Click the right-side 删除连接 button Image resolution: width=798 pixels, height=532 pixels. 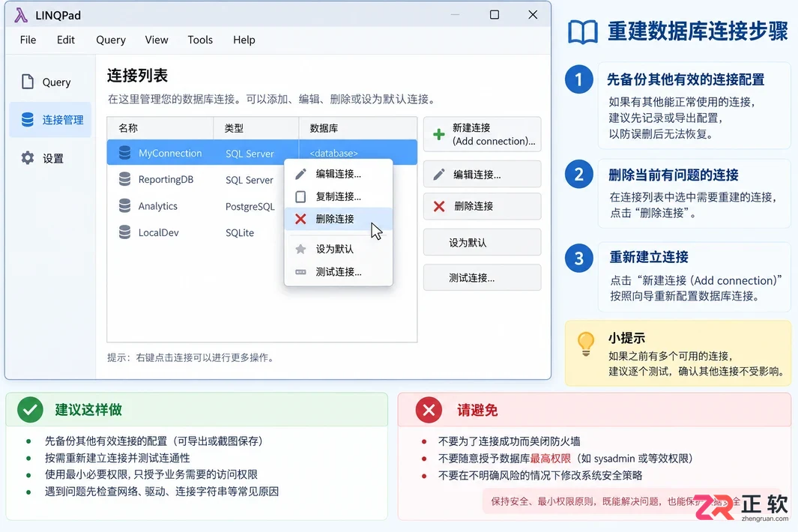click(482, 206)
